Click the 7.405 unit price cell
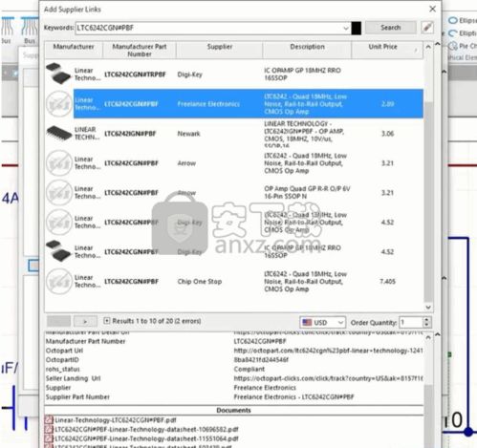The image size is (477, 448). click(x=387, y=282)
